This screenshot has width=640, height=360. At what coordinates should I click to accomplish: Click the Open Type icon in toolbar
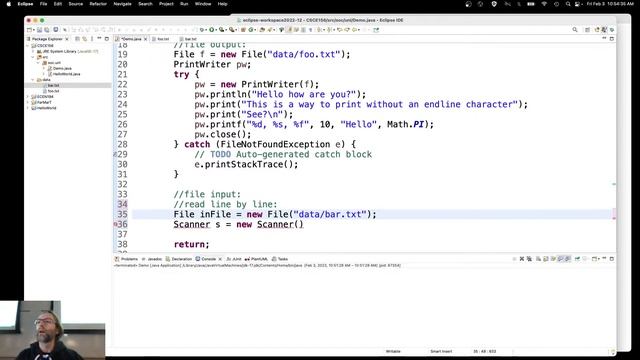(262, 30)
